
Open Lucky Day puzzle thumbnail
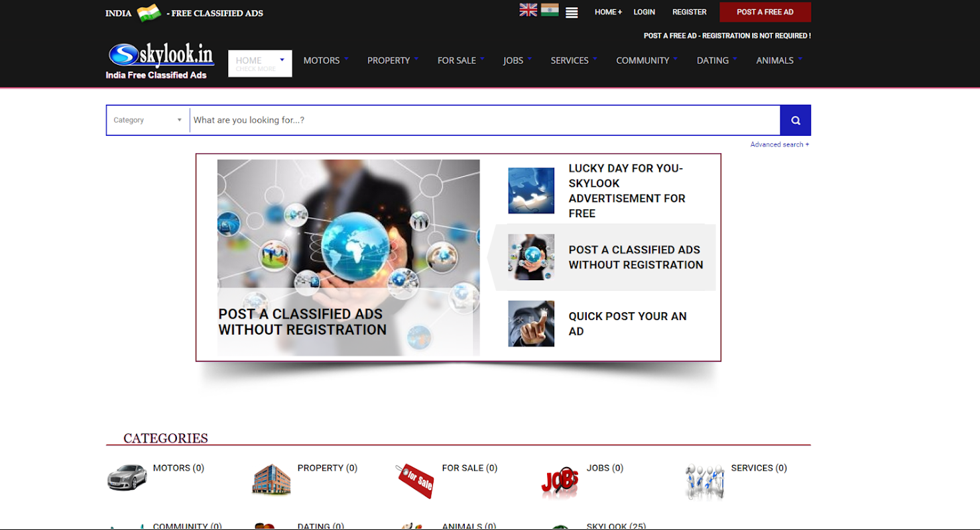[x=531, y=191]
